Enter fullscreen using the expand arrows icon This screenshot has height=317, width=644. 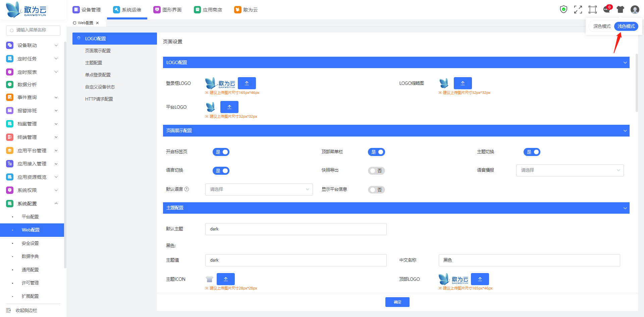[x=578, y=9]
